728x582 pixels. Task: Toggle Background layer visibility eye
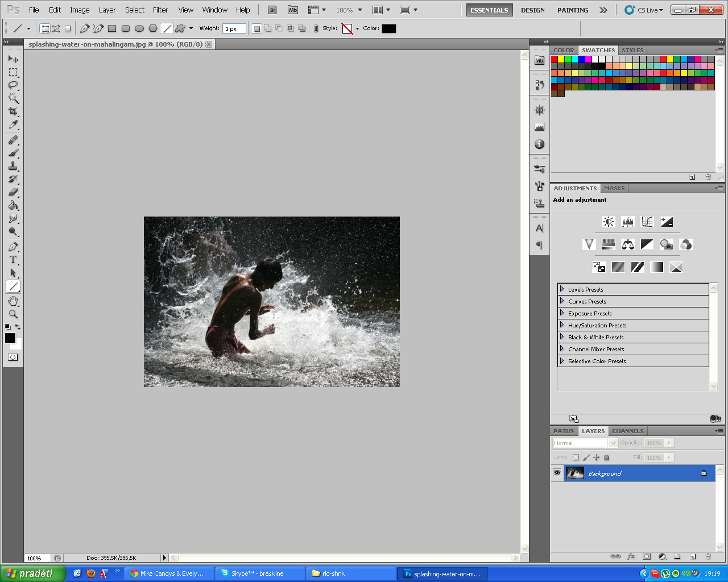pos(557,473)
